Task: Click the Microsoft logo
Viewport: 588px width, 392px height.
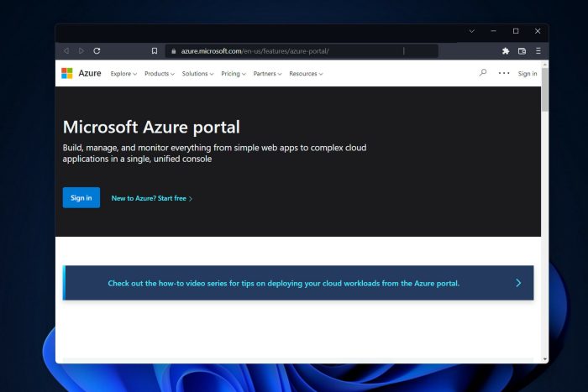Action: (66, 73)
